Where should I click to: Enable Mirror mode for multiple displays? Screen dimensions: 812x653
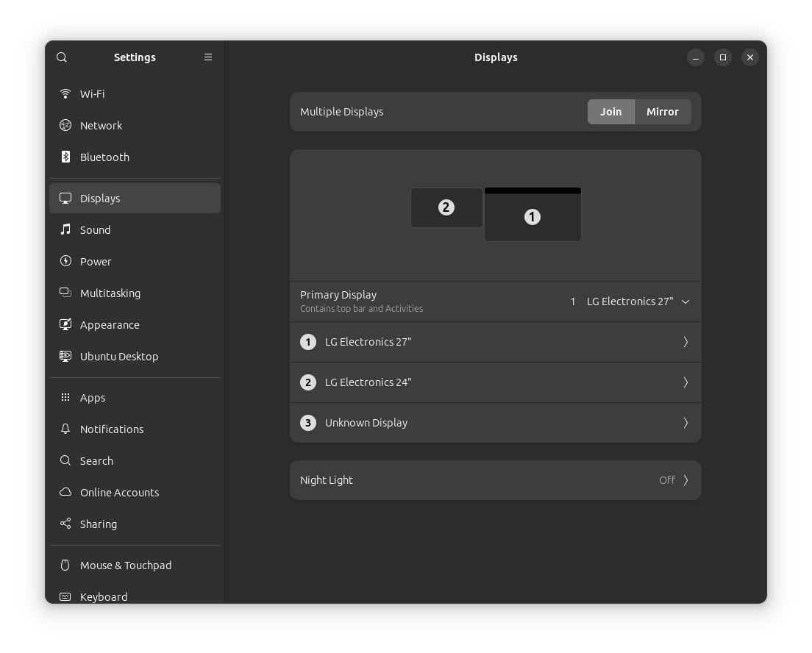coord(661,112)
